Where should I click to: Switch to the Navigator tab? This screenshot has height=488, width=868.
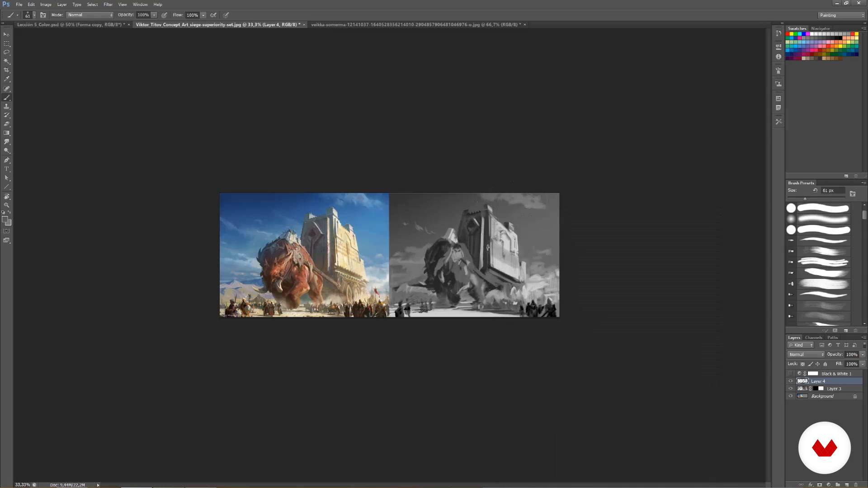(821, 28)
